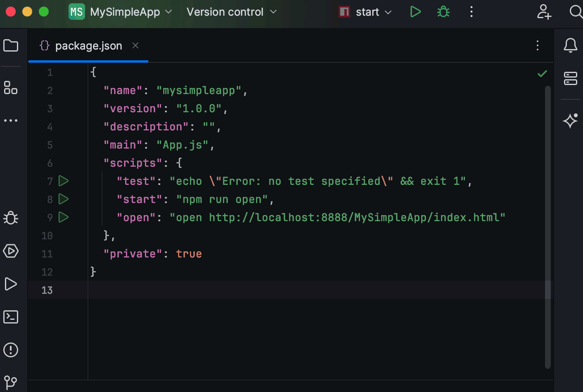Screen dimensions: 583x392
Task: Open the Project tool window folder icon
Action: (11, 45)
